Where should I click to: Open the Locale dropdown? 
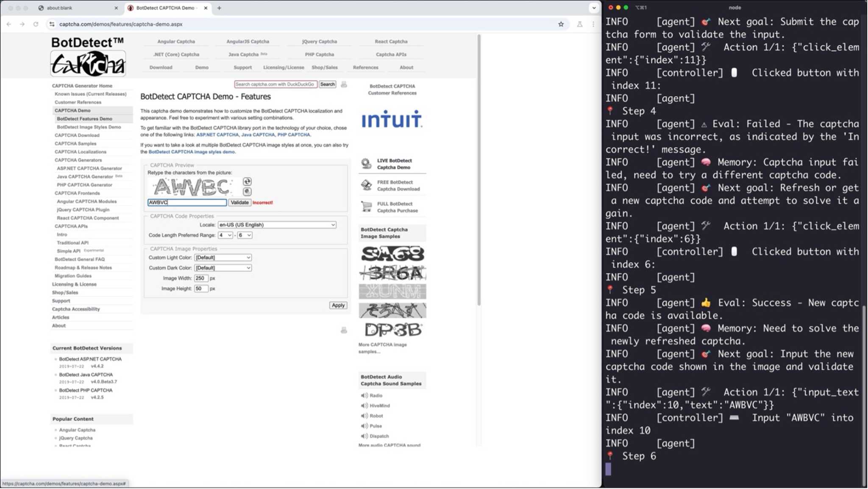pyautogui.click(x=276, y=225)
